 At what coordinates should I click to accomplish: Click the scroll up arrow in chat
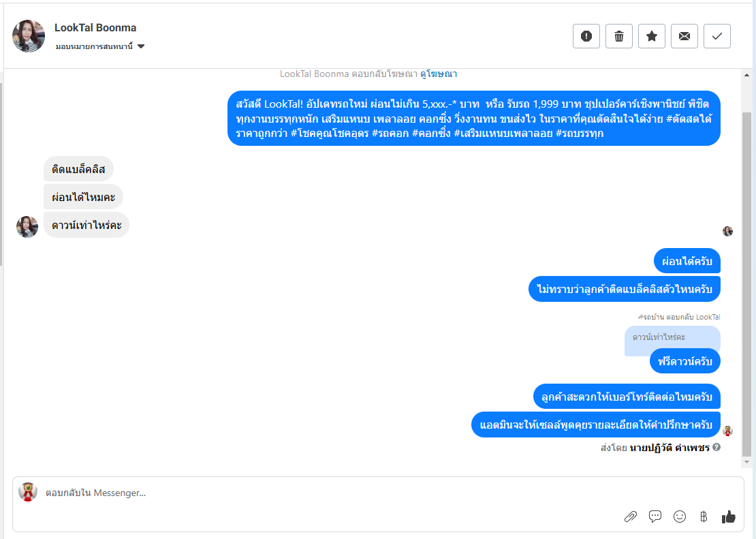746,75
